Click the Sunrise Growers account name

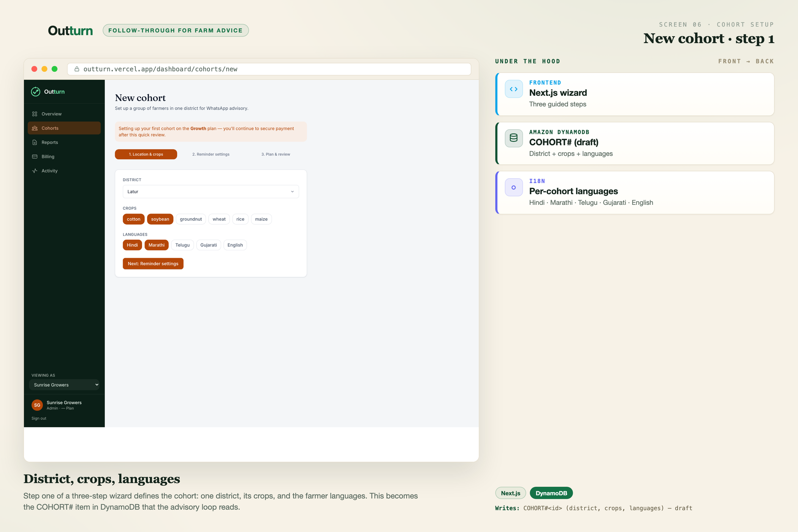click(64, 402)
